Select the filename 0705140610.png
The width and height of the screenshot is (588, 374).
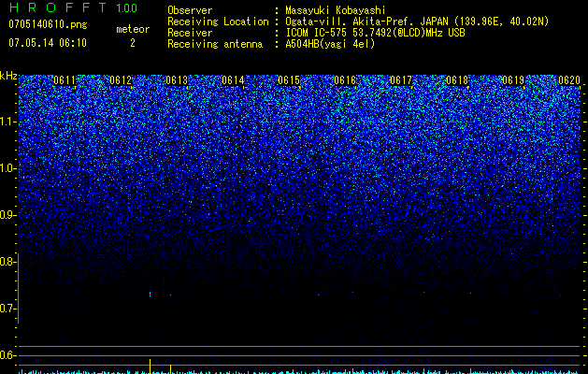point(48,25)
